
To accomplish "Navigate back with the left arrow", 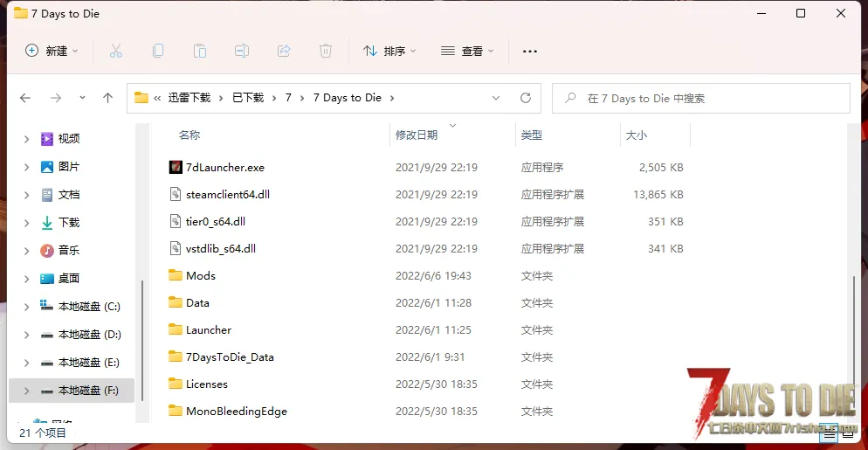I will point(25,98).
